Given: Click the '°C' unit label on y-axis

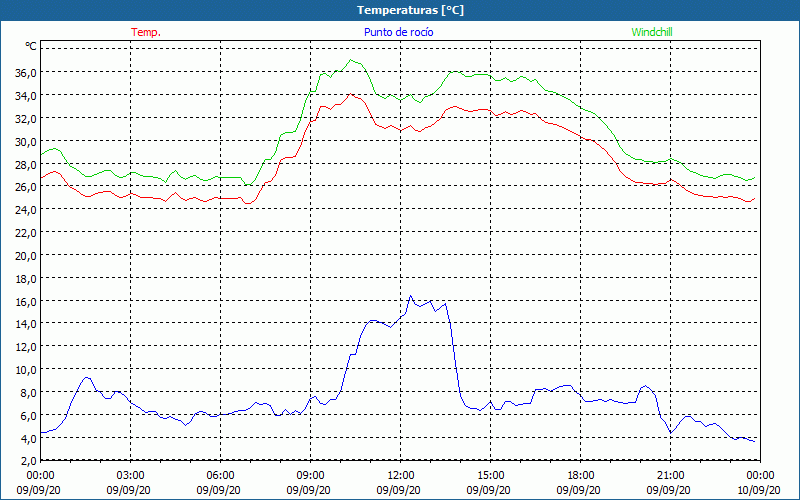Looking at the screenshot, I should 31,46.
